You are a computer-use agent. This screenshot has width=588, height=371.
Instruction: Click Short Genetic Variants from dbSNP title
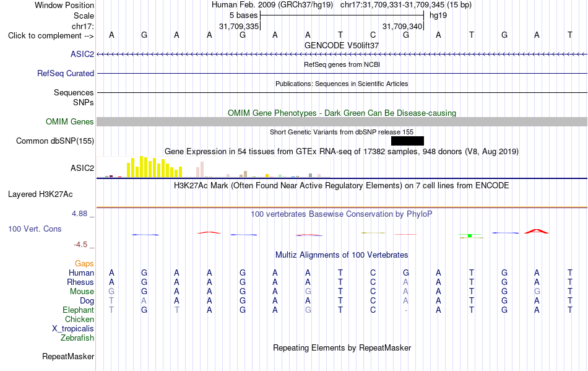pyautogui.click(x=342, y=132)
